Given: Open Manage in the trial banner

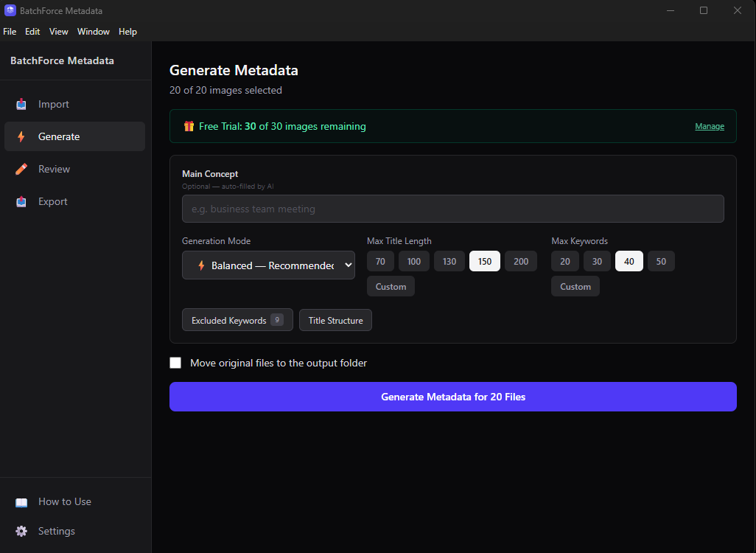Looking at the screenshot, I should (x=709, y=126).
